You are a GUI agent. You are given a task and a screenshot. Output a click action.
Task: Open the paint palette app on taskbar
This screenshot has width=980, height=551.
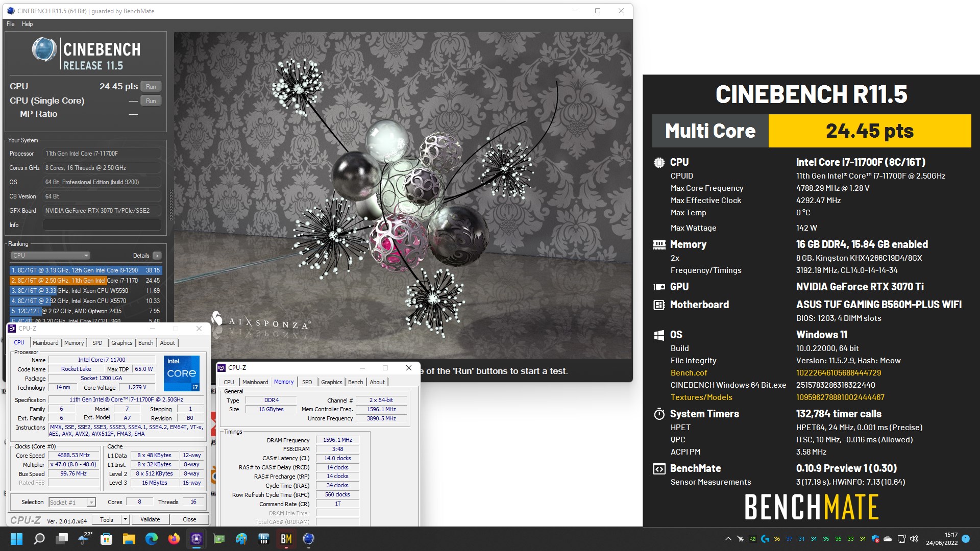(x=241, y=539)
